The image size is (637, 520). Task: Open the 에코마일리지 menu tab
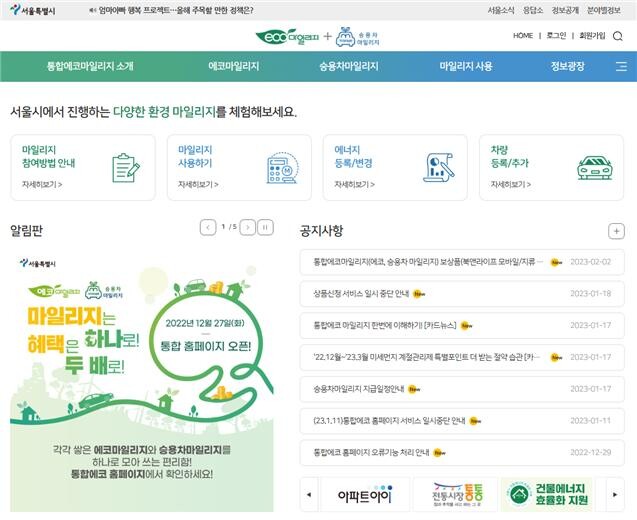pos(233,67)
